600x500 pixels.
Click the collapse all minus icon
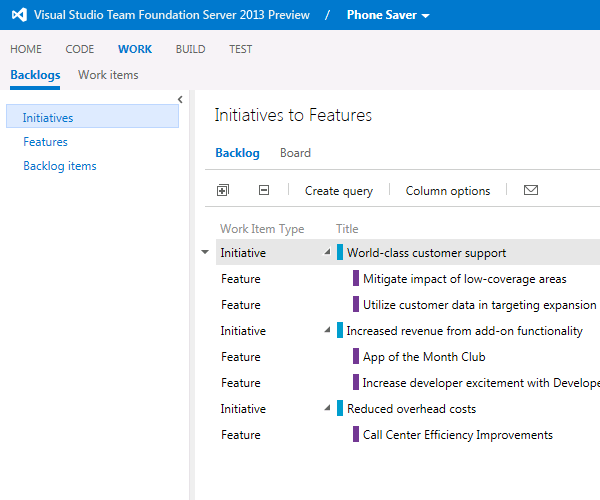click(x=264, y=190)
